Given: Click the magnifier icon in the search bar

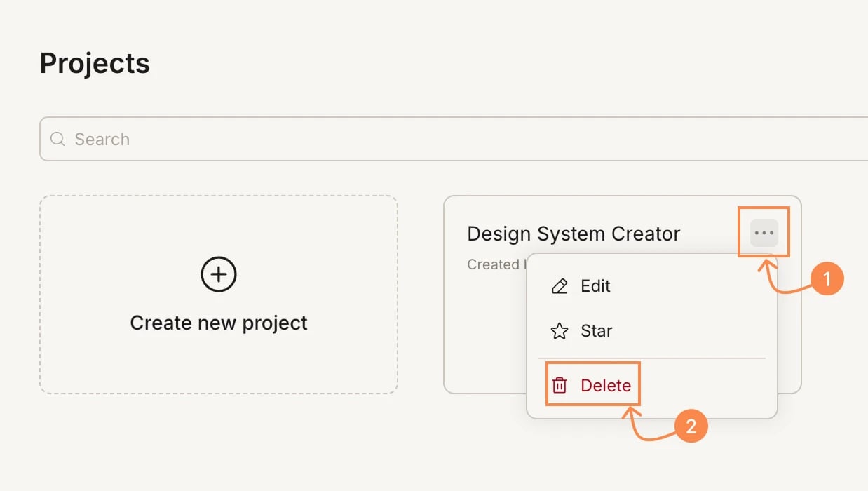Looking at the screenshot, I should coord(57,139).
